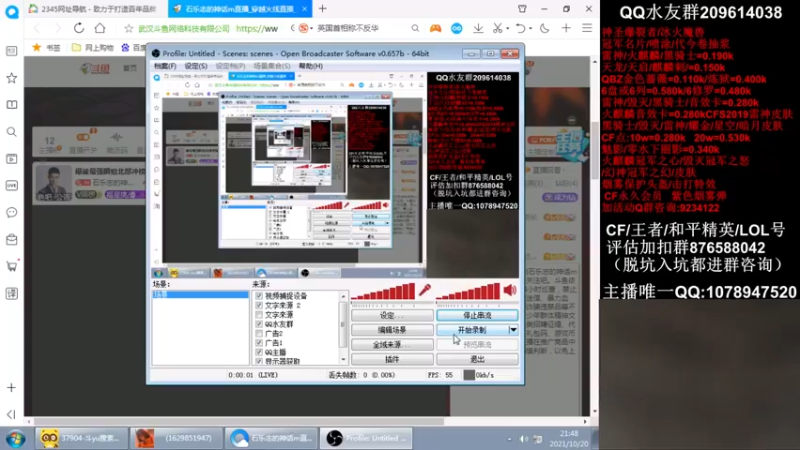The height and width of the screenshot is (450, 800).
Task: Click the 设定... button in OBS
Action: point(392,316)
